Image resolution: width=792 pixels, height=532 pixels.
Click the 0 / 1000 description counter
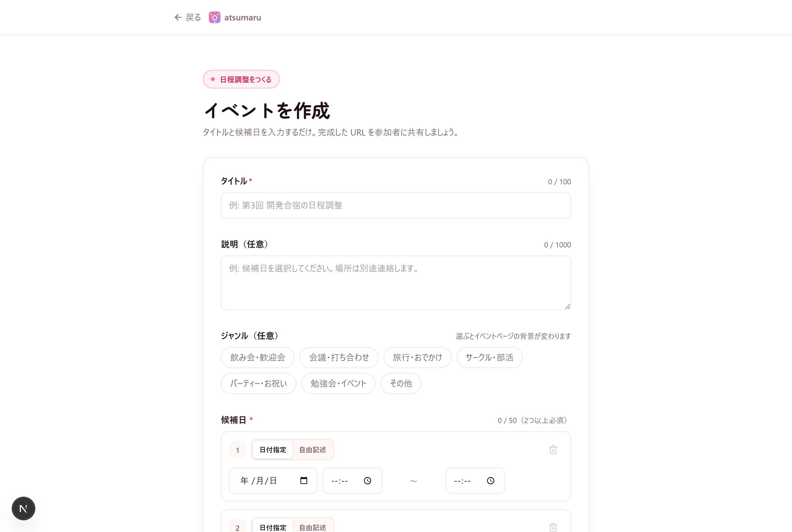[x=557, y=245]
